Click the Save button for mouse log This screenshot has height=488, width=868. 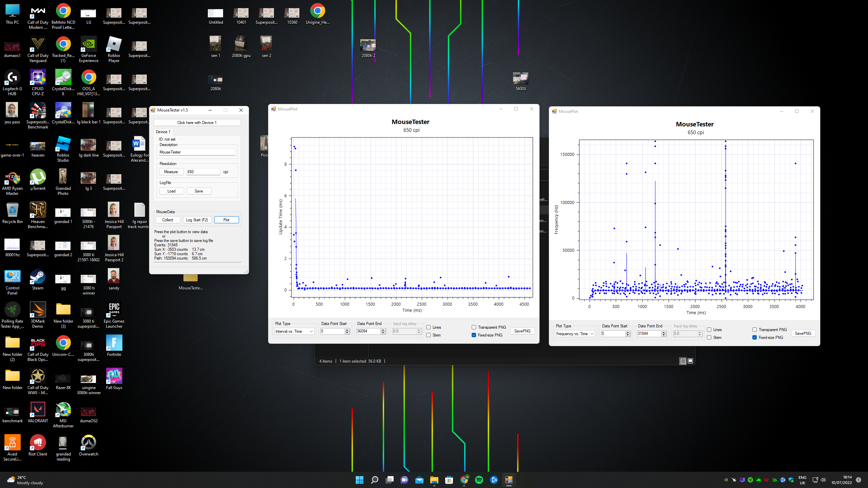pos(199,191)
